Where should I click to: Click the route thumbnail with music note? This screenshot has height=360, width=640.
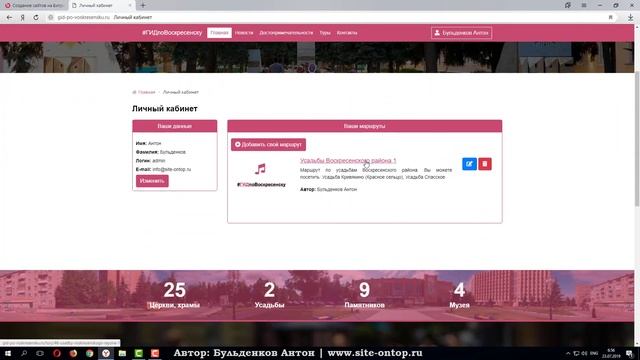point(261,175)
